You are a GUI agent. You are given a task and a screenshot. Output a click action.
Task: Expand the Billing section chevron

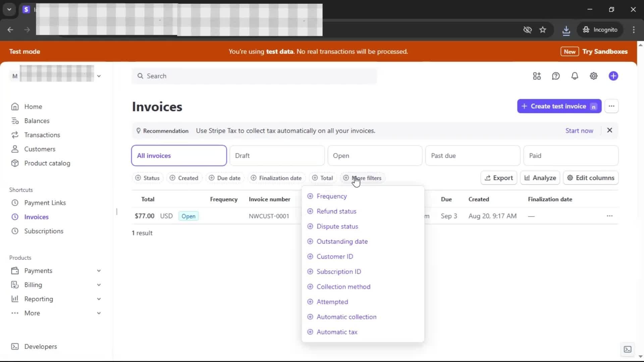coord(99,285)
